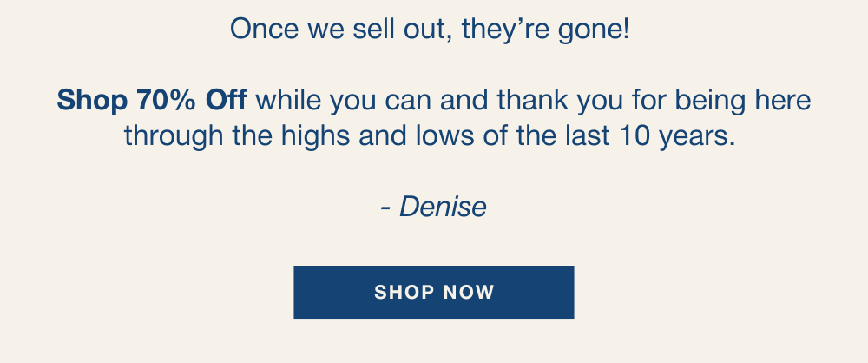Click the Denise signature text
The image size is (868, 363).
pos(443,207)
